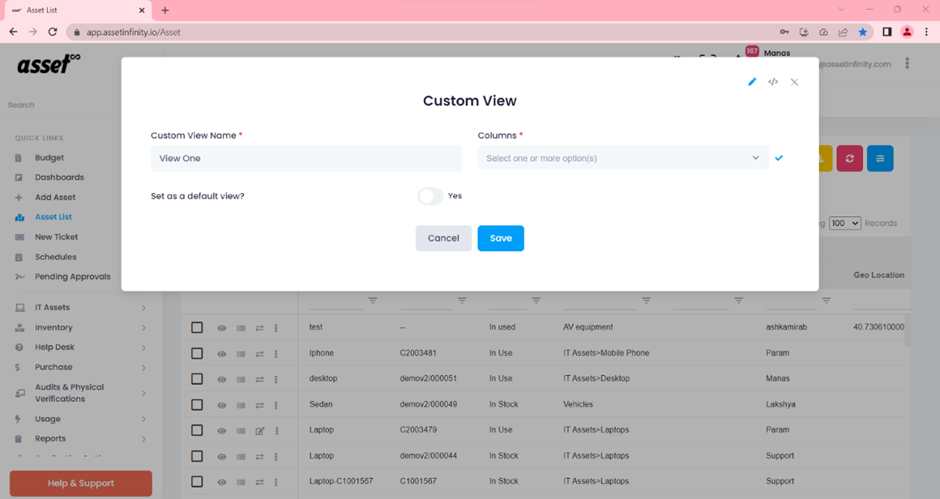This screenshot has height=499, width=940.
Task: Click transfer arrows icon in desktop row
Action: tap(259, 380)
